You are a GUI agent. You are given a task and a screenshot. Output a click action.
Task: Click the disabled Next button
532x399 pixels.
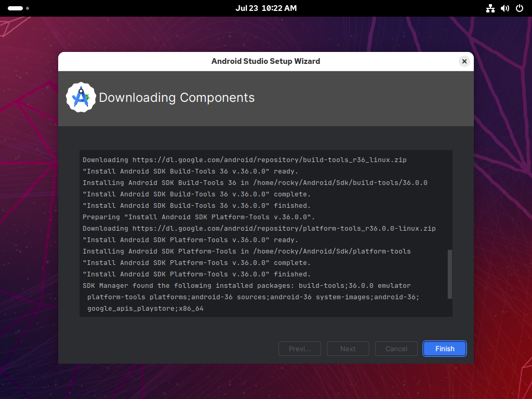click(x=348, y=349)
